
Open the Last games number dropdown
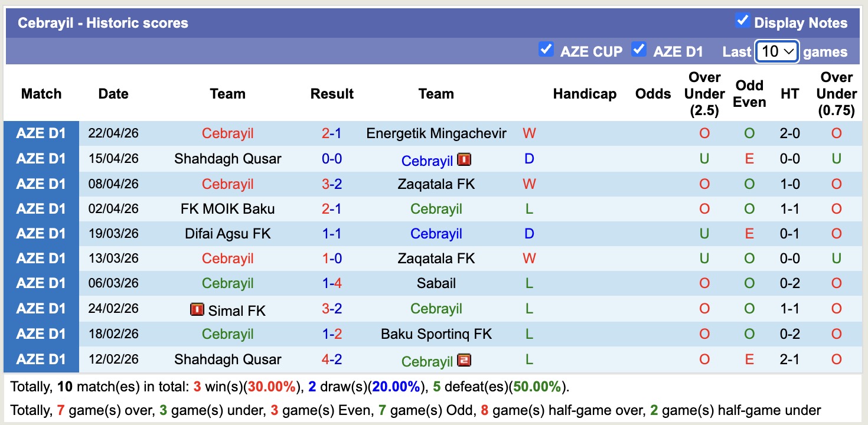(x=776, y=52)
